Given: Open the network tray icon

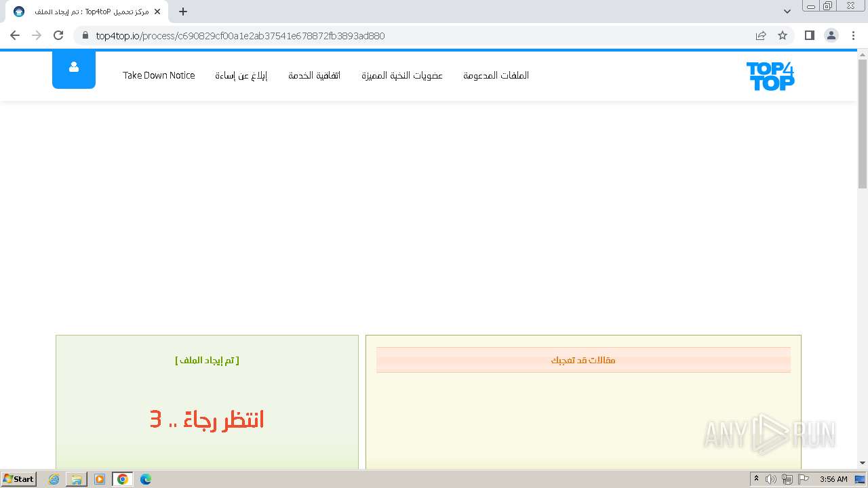Looking at the screenshot, I should click(787, 479).
